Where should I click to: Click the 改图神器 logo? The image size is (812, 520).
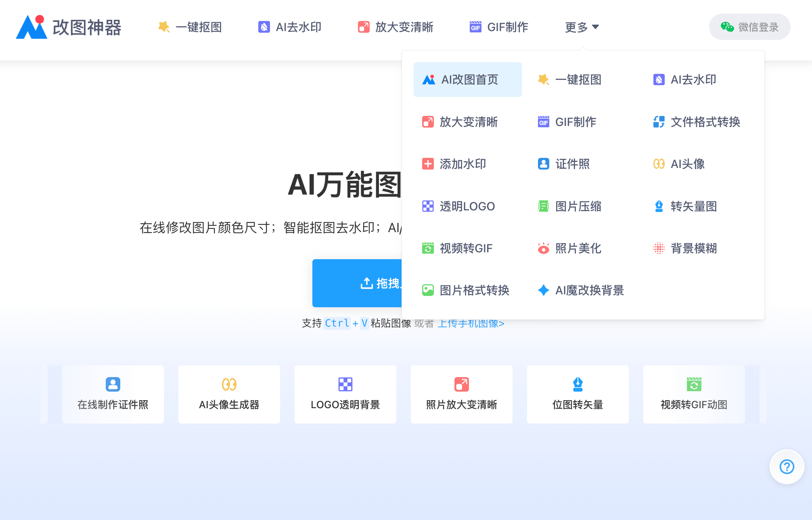(x=69, y=27)
